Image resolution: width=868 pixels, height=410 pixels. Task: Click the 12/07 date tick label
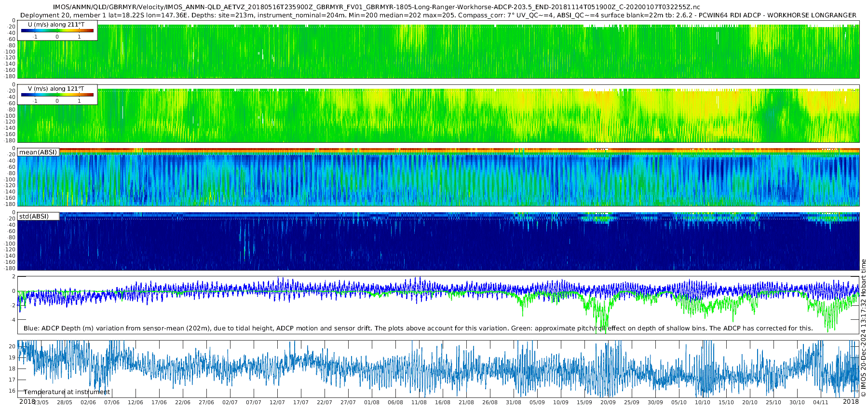pyautogui.click(x=277, y=402)
